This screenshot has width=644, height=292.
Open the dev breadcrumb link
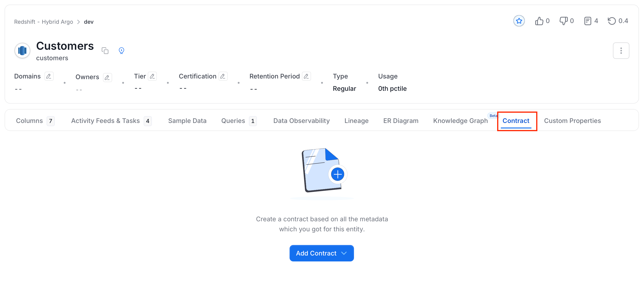tap(89, 22)
